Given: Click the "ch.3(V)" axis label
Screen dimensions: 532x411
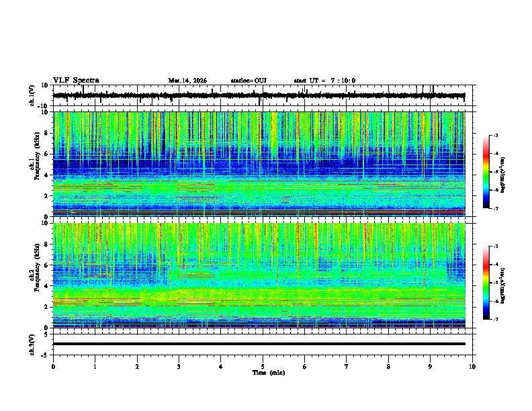Looking at the screenshot, I should pyautogui.click(x=32, y=345).
